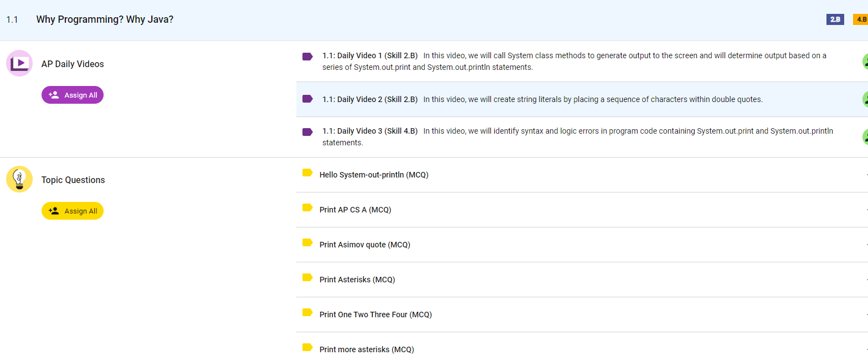Click the Topic Questions lightbulb icon
The image size is (868, 355).
pyautogui.click(x=19, y=179)
